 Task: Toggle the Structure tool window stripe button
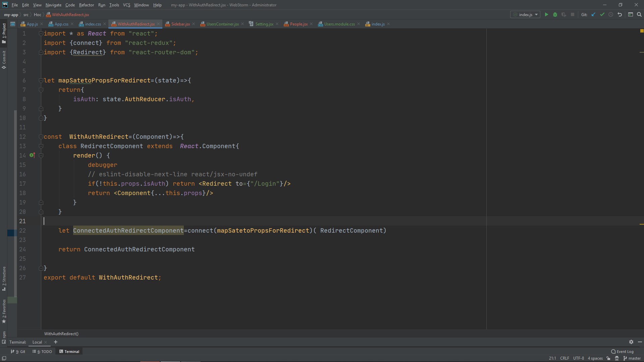[4, 278]
